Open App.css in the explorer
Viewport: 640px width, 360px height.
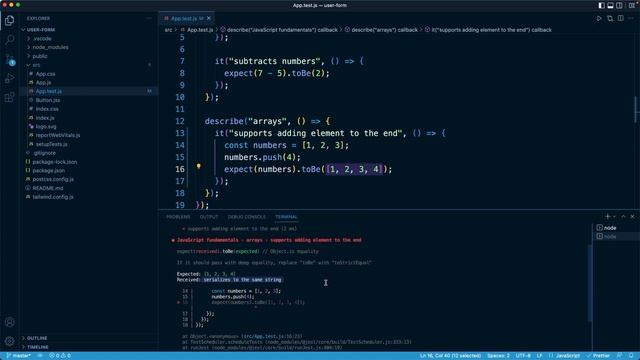click(x=45, y=74)
